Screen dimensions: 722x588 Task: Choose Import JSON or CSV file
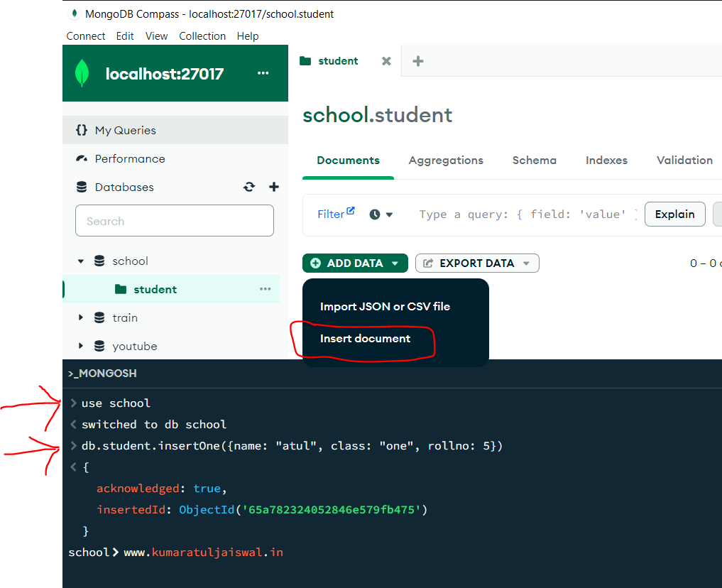coord(385,306)
